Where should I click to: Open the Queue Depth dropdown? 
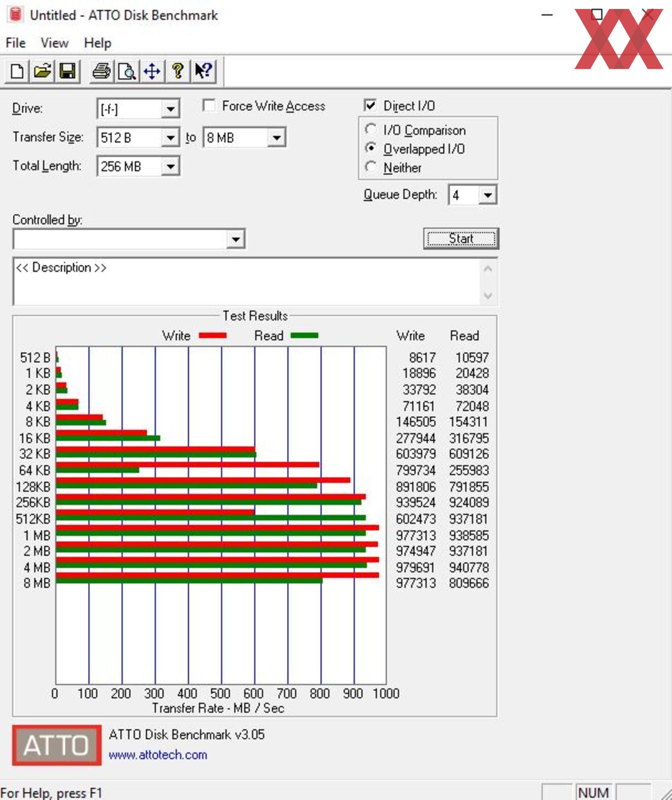[487, 195]
